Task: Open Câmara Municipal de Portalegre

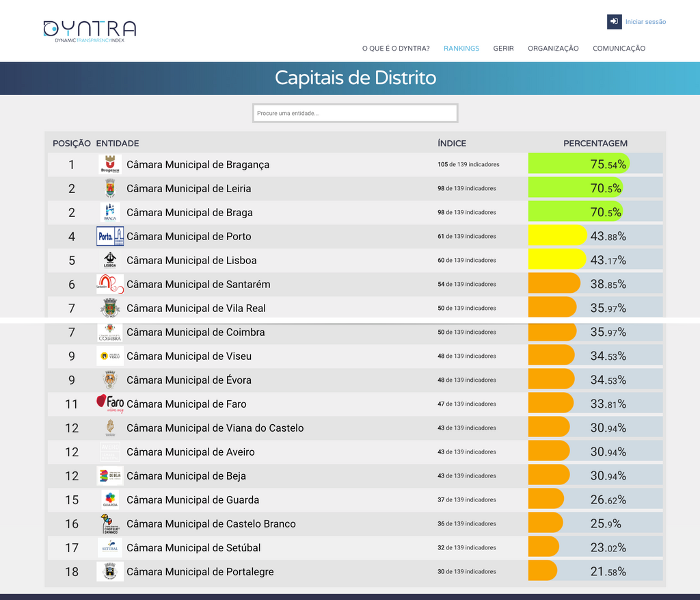Action: coord(200,571)
